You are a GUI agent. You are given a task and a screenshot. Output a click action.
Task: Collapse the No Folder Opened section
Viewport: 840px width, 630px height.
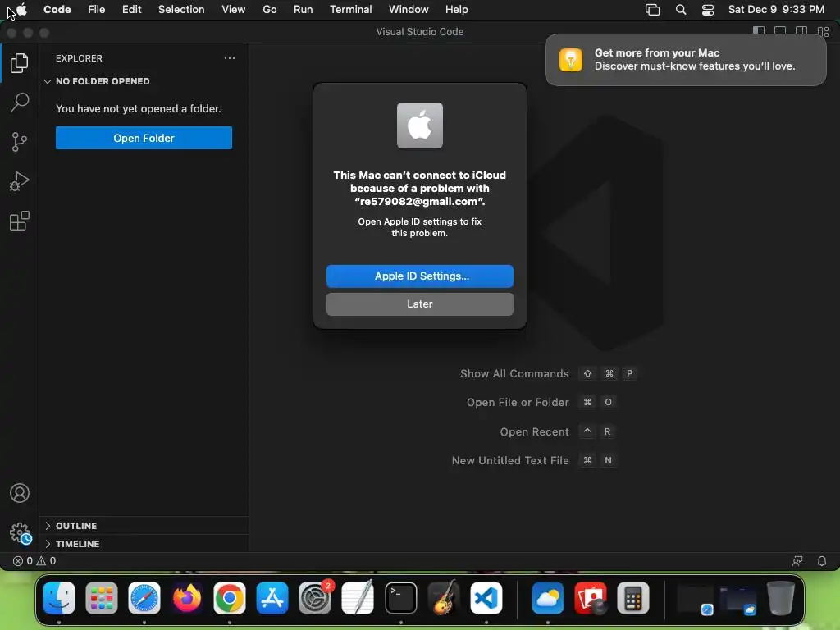pyautogui.click(x=144, y=81)
